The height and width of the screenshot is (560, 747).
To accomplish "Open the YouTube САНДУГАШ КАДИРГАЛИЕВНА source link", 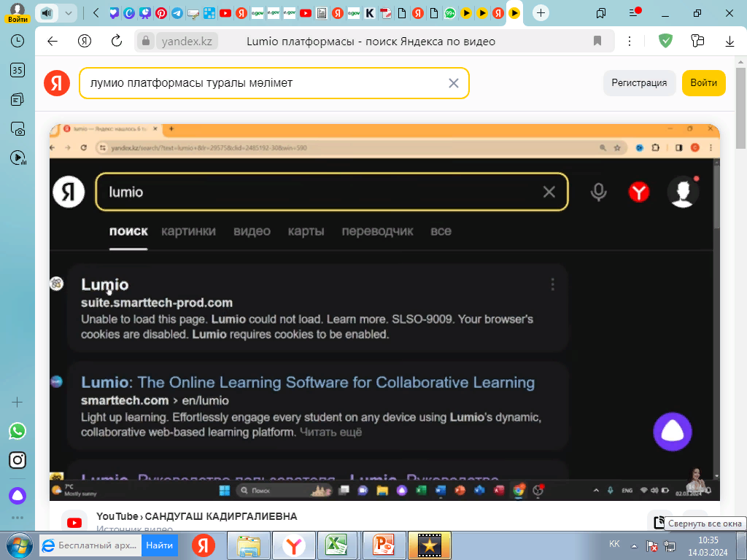I will pos(196,517).
